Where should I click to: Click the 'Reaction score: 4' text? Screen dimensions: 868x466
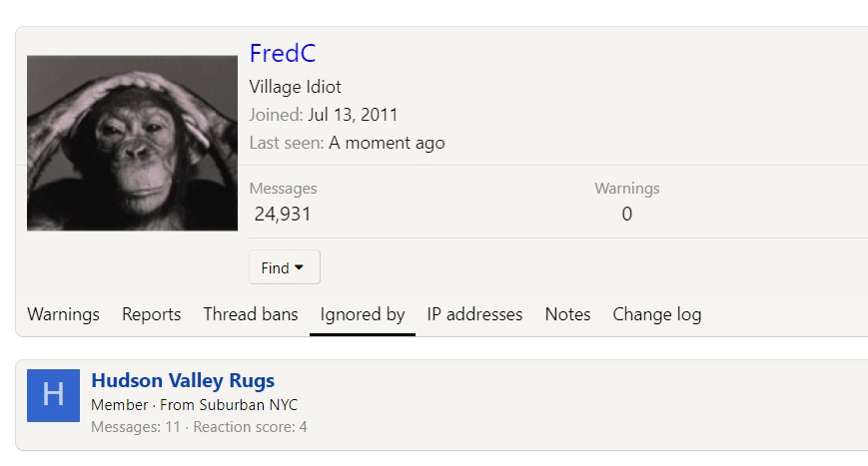coord(250,427)
